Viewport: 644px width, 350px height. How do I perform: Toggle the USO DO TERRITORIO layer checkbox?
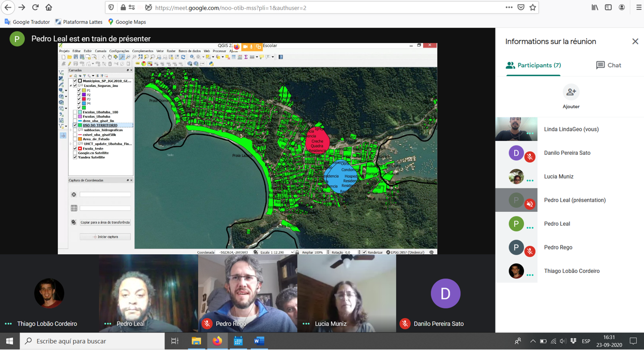point(76,125)
